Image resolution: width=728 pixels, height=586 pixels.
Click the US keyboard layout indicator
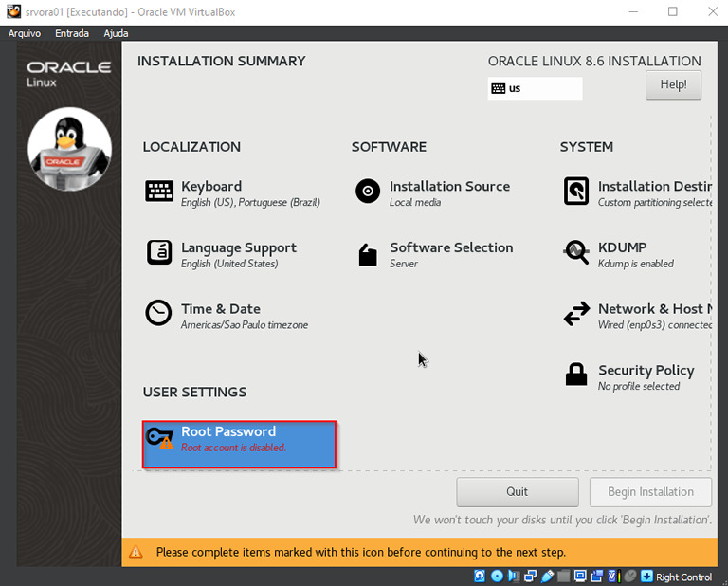(x=535, y=88)
